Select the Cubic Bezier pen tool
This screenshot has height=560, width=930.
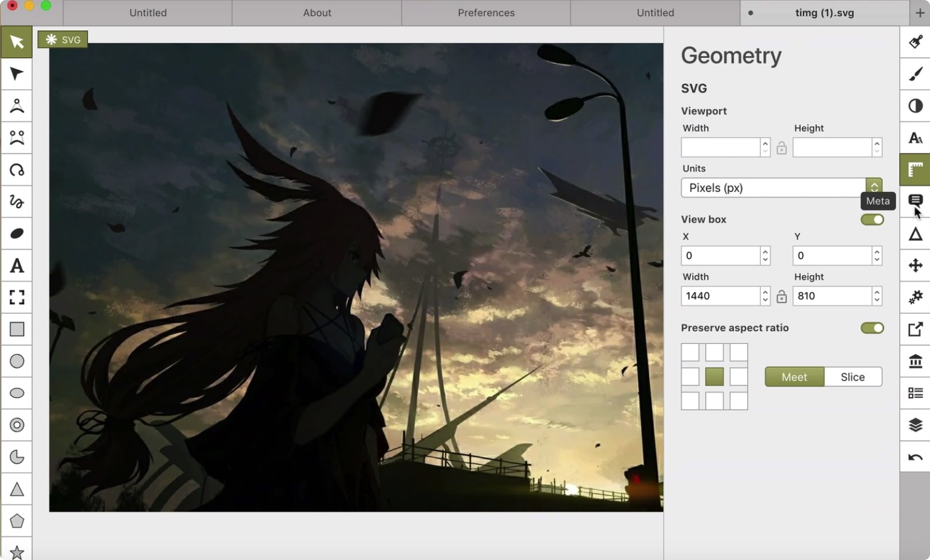(16, 138)
